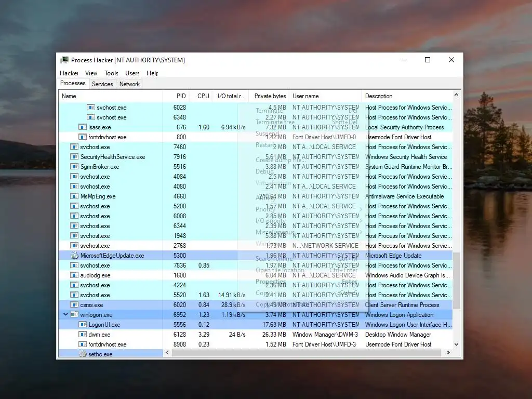Screen dimensions: 532x399
Task: Click icon of fontdrvhost.exe PID 8908
Action: pyautogui.click(x=83, y=344)
